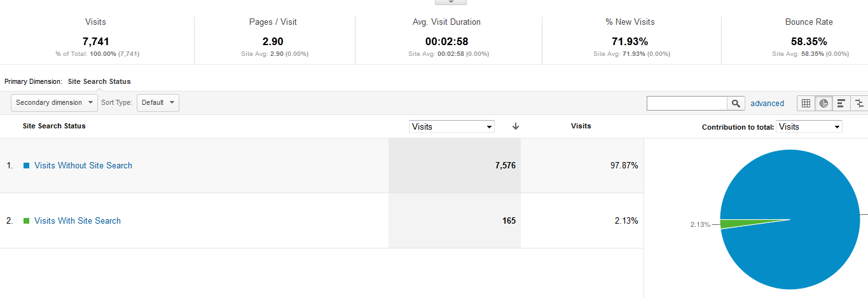Open the advanced filter link
868x298 pixels.
click(768, 103)
